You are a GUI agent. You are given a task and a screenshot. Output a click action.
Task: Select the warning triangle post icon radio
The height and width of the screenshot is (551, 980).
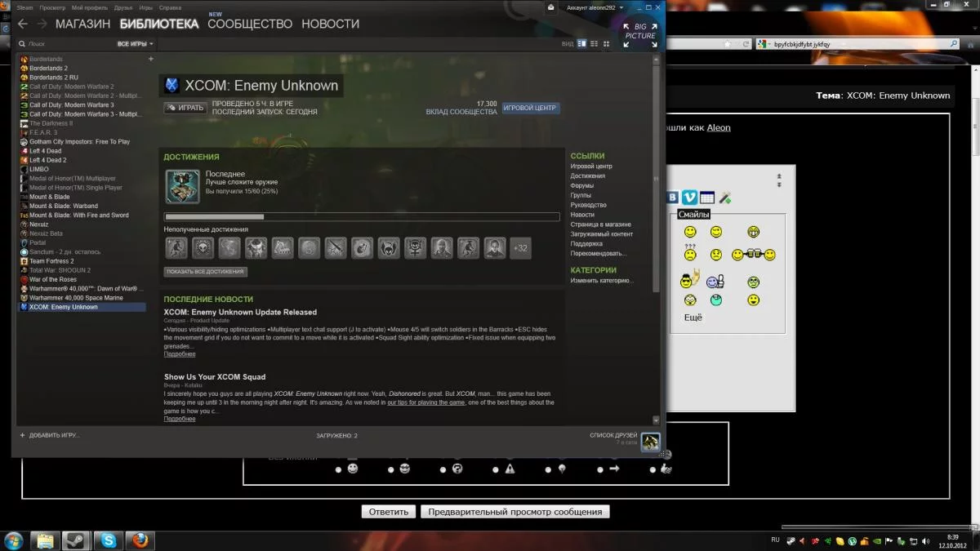(x=496, y=469)
